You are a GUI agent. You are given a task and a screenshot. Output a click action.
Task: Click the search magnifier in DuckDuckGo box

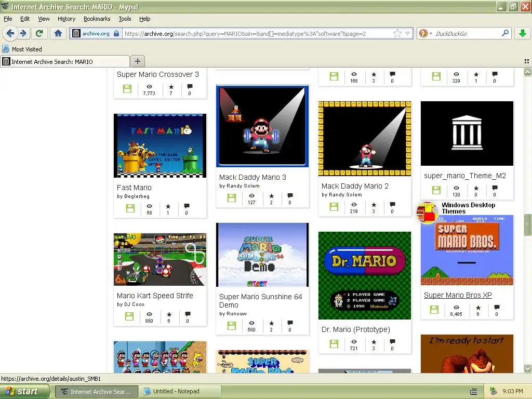(505, 33)
